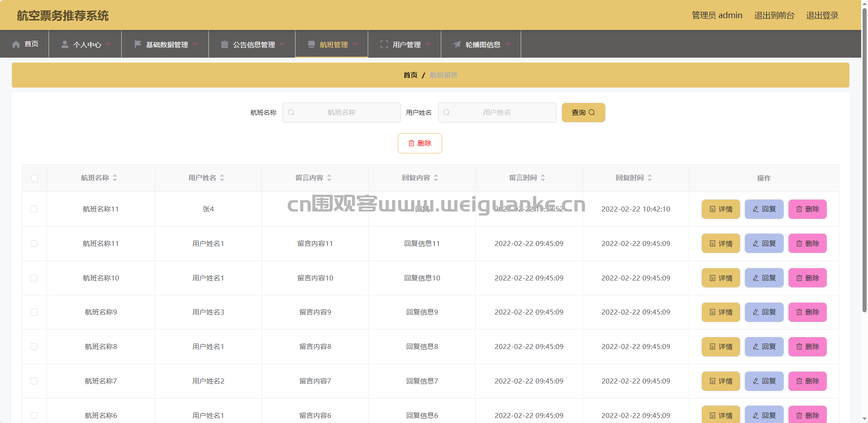Viewport: 868px width, 423px height.
Task: Click the home icon in navigation bar
Action: click(16, 44)
